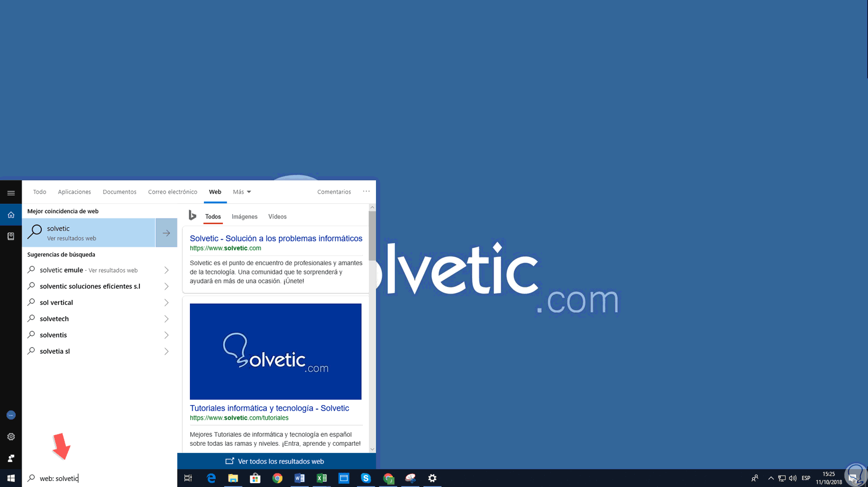Viewport: 868px width, 487px height.
Task: Switch to Vídeos tab in Bing preview
Action: coord(277,216)
